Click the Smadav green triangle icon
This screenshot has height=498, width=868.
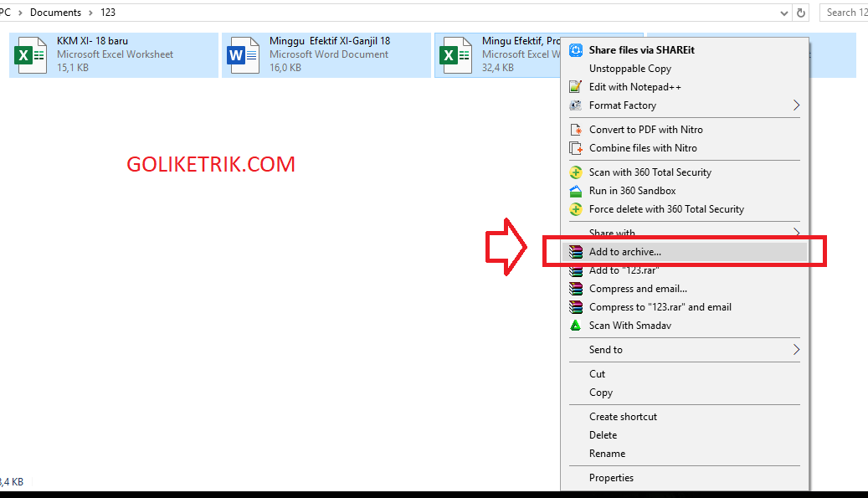click(576, 326)
